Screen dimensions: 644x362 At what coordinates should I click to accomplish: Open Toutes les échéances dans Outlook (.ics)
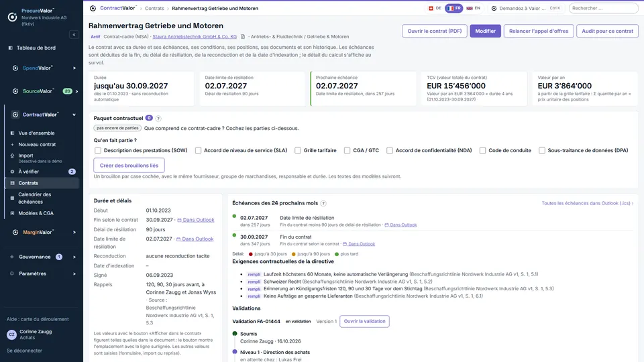[x=588, y=203]
